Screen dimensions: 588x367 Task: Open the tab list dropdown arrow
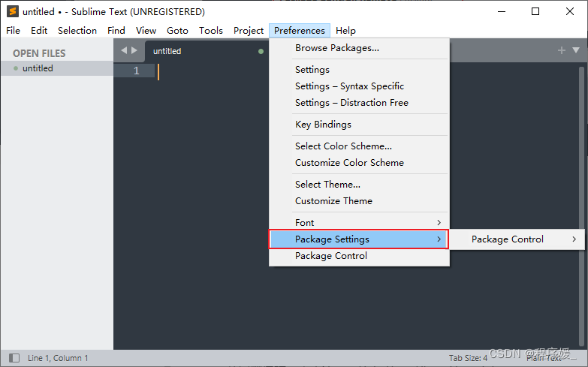576,50
